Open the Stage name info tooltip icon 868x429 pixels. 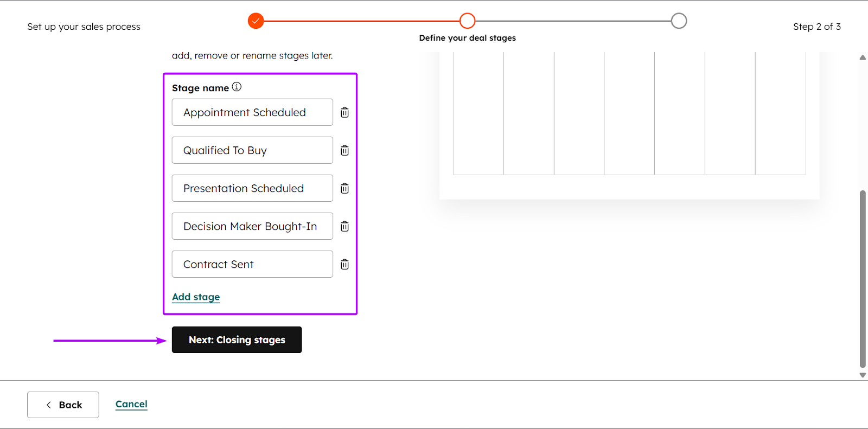click(x=237, y=87)
